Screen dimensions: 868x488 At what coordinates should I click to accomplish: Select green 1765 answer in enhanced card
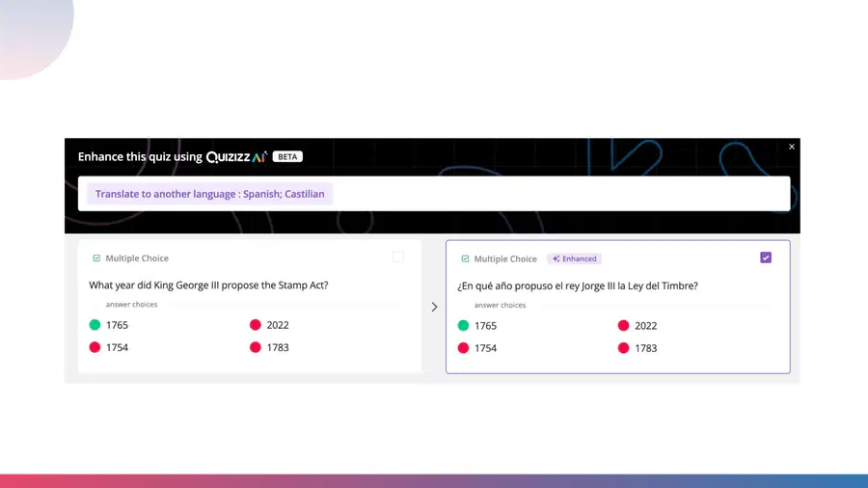[x=477, y=325]
